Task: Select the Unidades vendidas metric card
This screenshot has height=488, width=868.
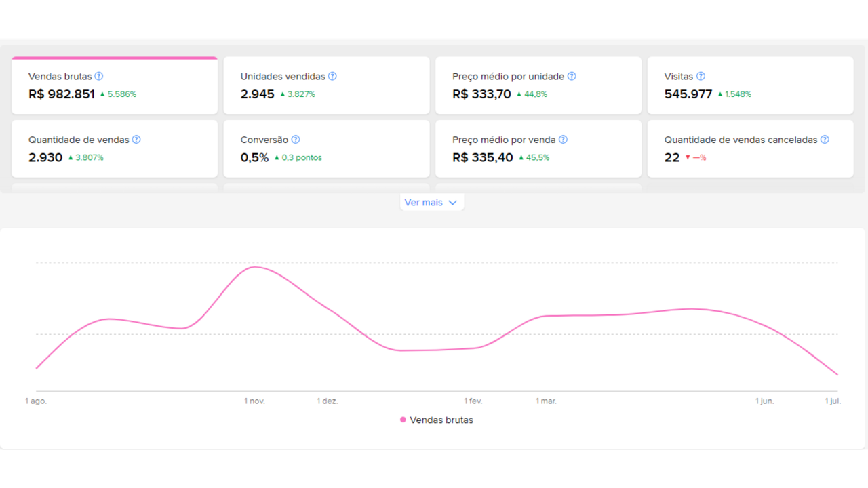Action: [326, 85]
